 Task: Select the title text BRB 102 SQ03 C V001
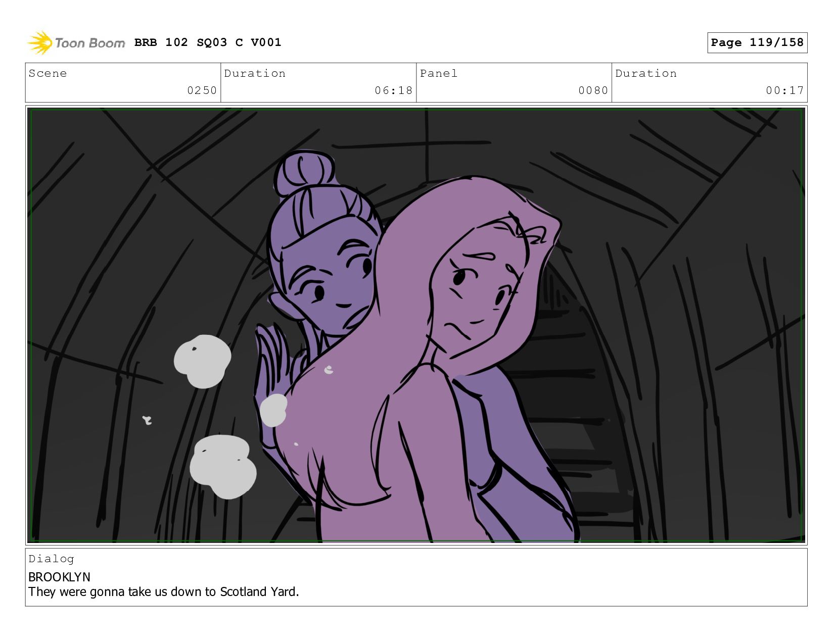pyautogui.click(x=208, y=42)
